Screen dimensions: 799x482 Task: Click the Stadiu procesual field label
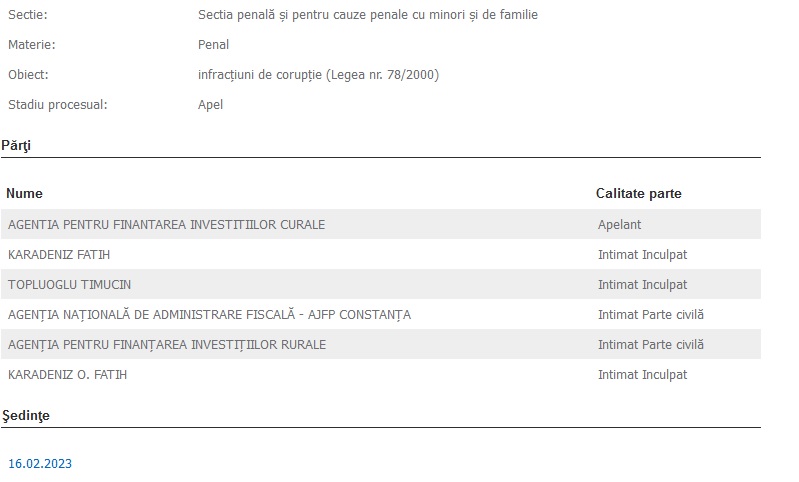(57, 105)
